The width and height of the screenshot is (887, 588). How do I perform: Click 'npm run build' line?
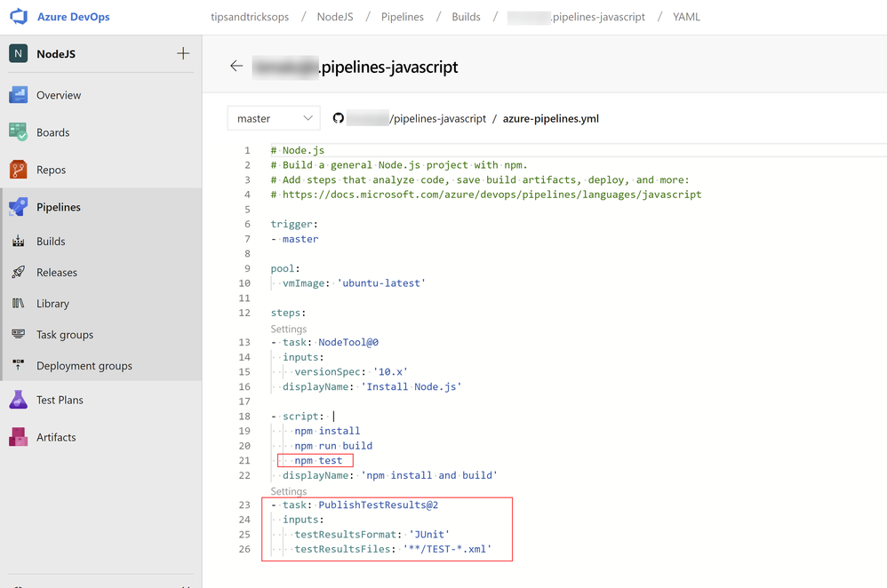pos(333,446)
